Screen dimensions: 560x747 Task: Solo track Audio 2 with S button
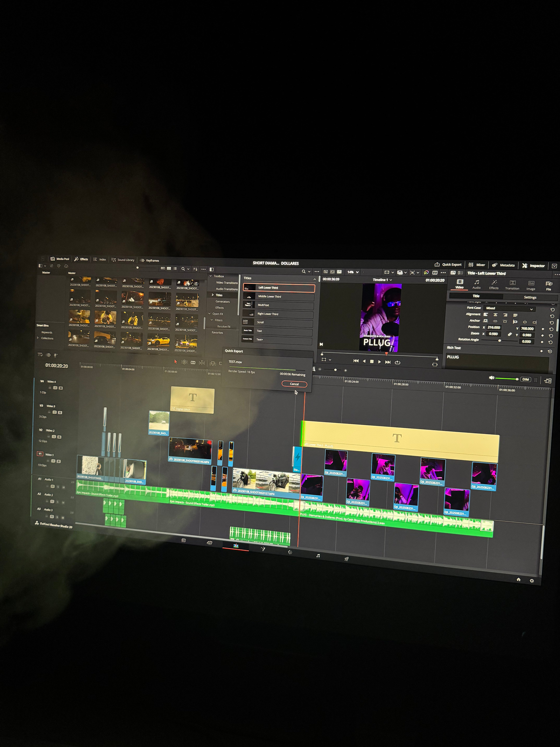click(x=58, y=502)
